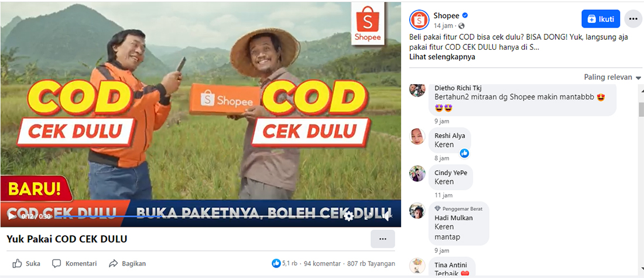
Task: Open Reshi Alya's profile
Action: click(x=450, y=136)
